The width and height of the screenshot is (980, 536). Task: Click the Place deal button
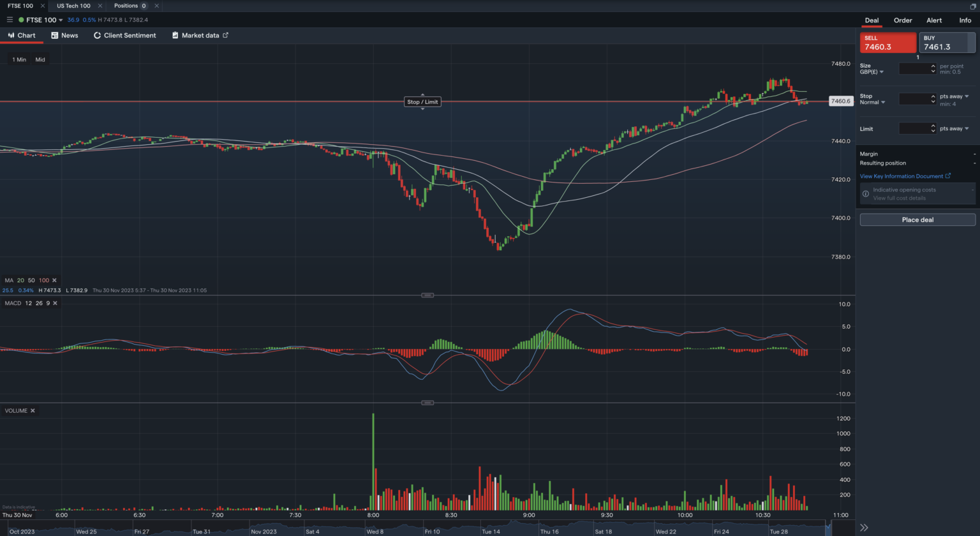917,220
